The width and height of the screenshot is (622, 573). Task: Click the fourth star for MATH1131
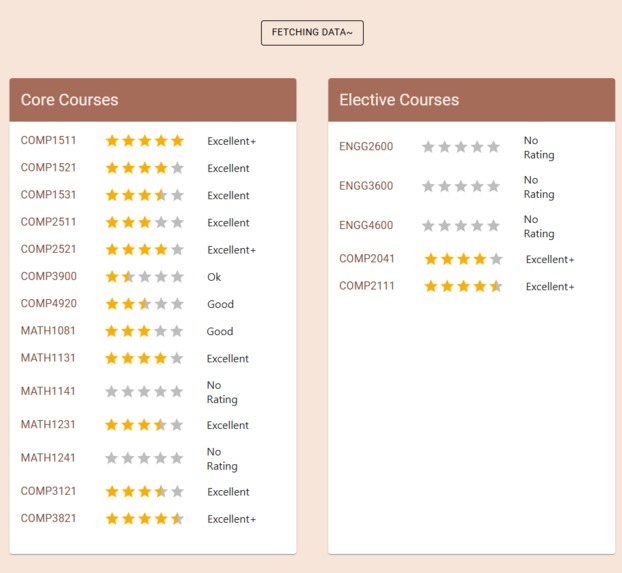pos(160,358)
